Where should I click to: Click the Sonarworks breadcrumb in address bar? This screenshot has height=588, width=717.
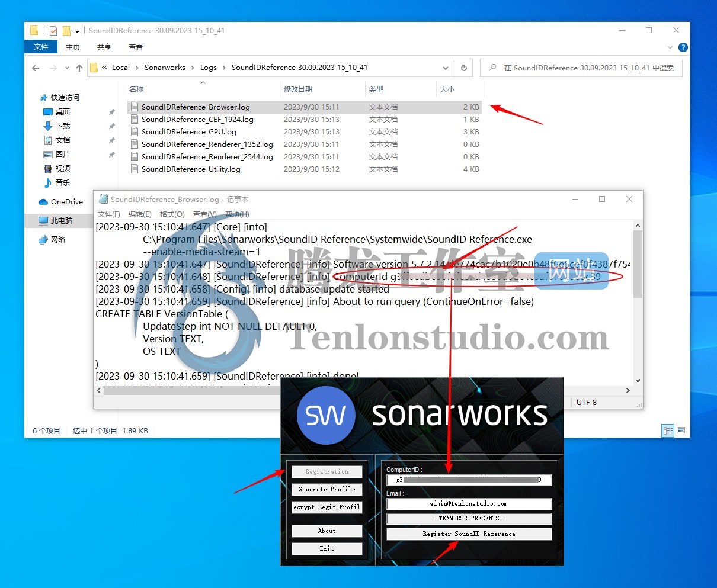(x=165, y=68)
